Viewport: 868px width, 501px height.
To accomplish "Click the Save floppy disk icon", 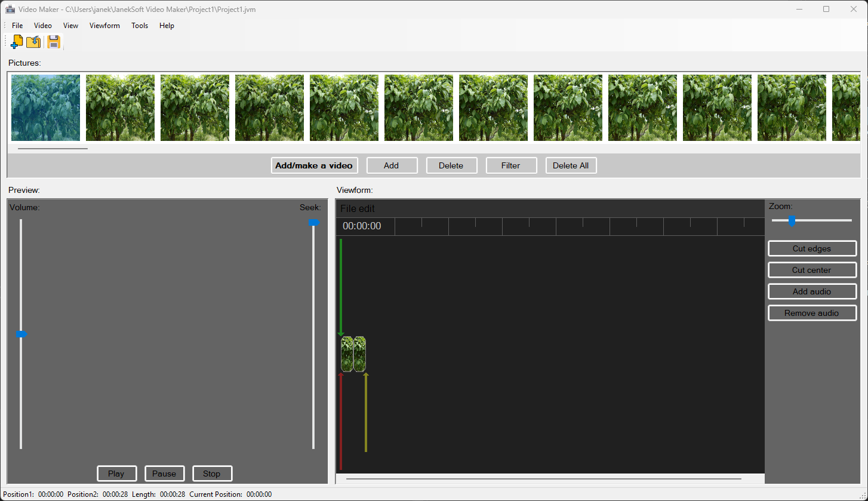I will pos(54,42).
